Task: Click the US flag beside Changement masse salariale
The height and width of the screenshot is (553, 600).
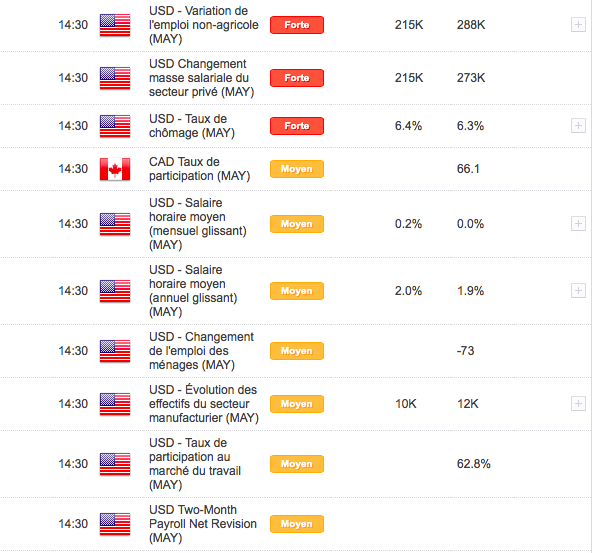Action: pos(115,78)
